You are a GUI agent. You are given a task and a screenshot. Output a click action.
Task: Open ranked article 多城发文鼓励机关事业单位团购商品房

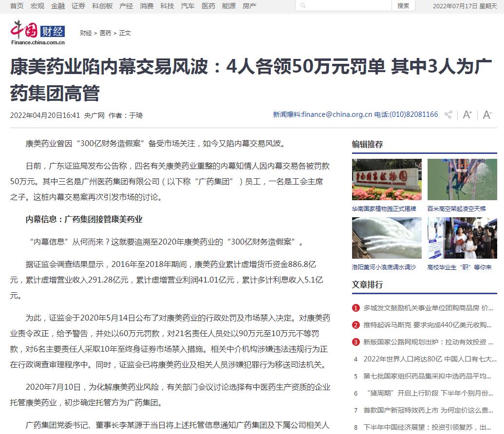coord(428,308)
